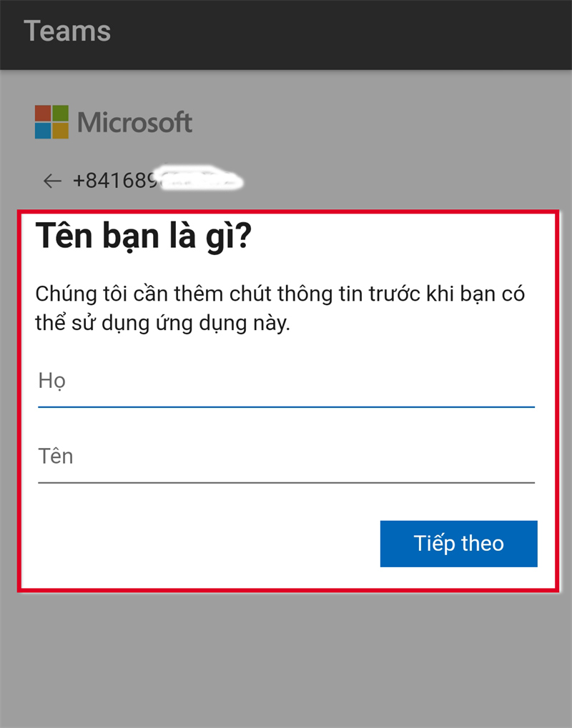Viewport: 572px width, 728px height.
Task: Tap the left-pointing arrow next to phone number
Action: [x=51, y=181]
